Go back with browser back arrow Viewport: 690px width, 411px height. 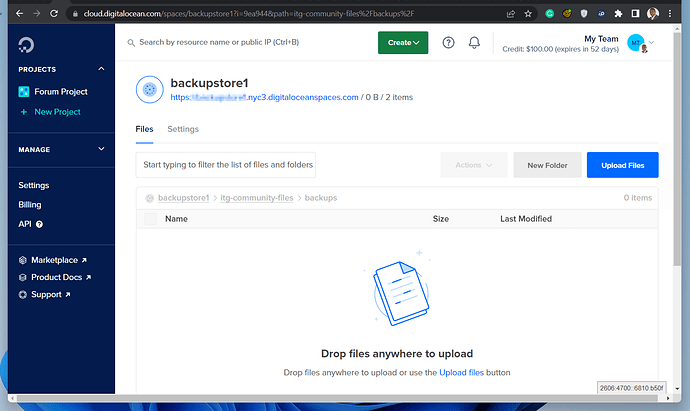[19, 14]
